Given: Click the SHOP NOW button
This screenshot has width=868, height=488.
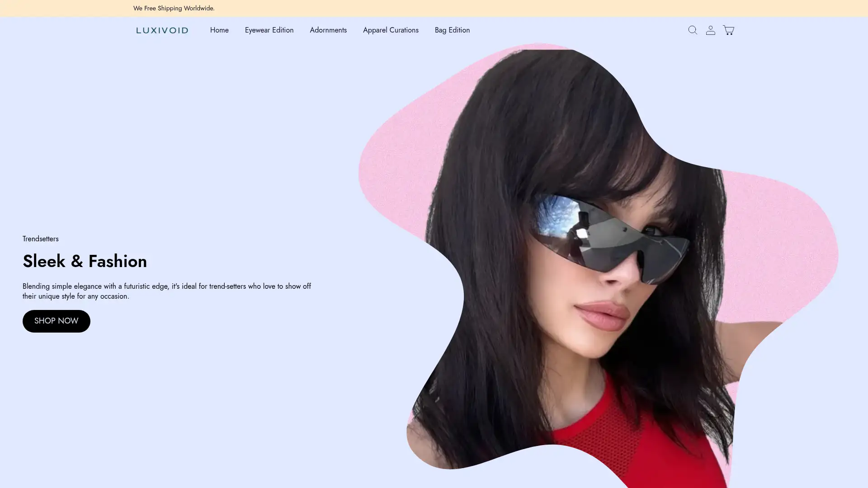Looking at the screenshot, I should click(56, 321).
